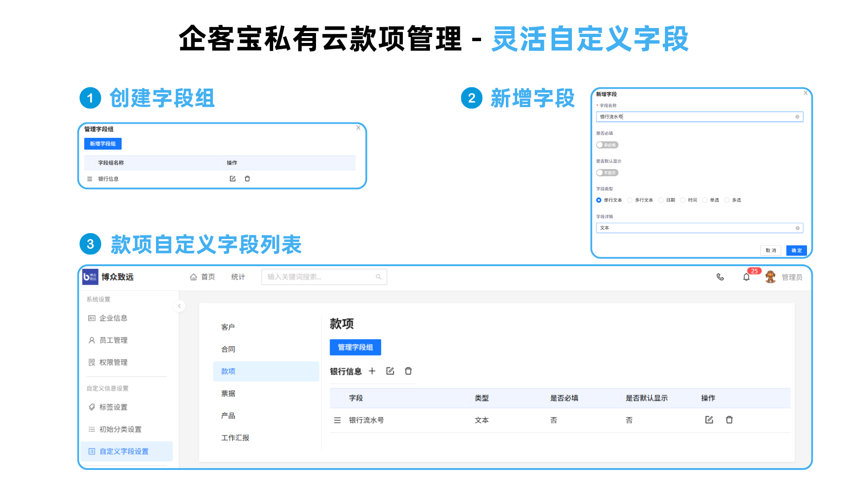Click 确定 in new field dialog
Screen dimensions: 868x488
[796, 250]
